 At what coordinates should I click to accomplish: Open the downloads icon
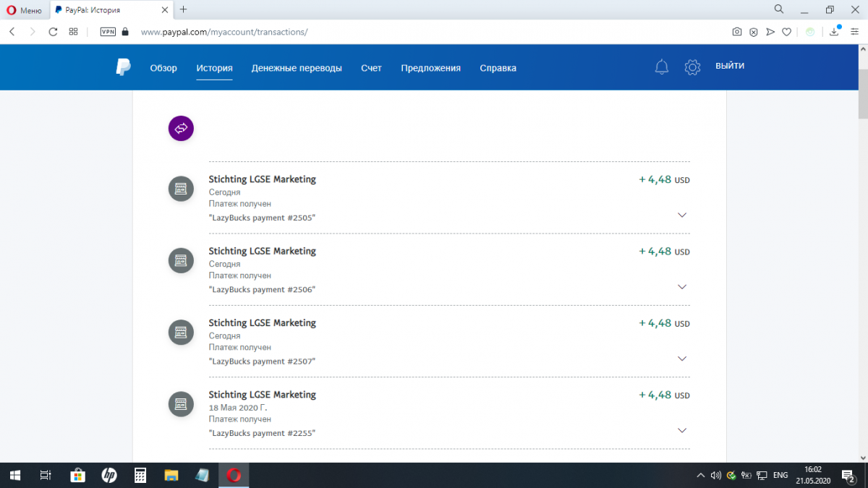[x=835, y=31]
